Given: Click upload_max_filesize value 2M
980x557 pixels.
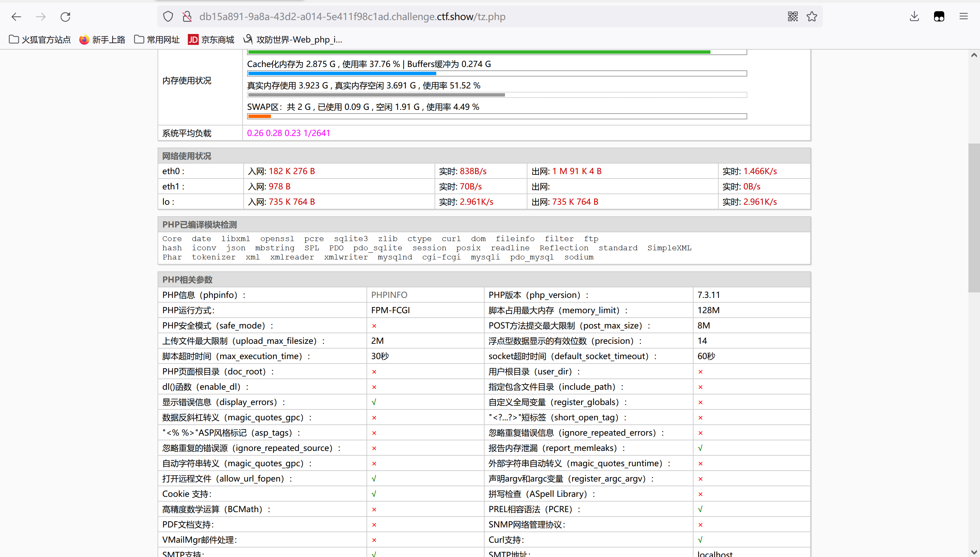Looking at the screenshot, I should point(377,341).
